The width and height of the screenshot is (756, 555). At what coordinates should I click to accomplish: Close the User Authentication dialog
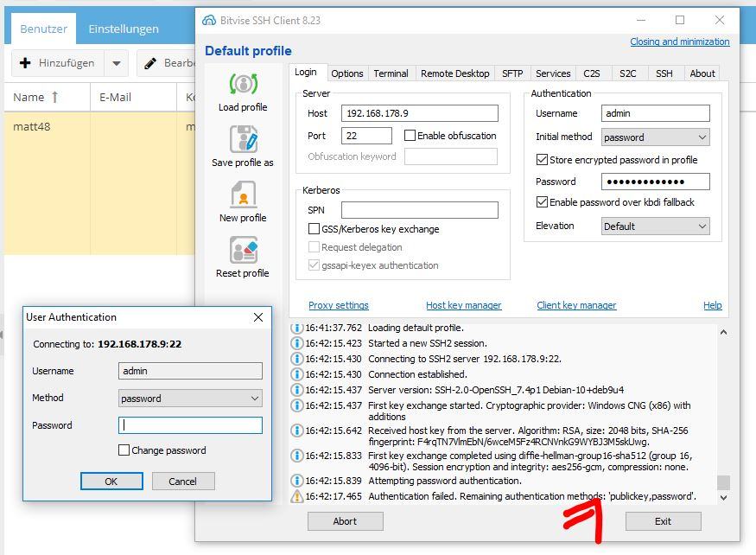258,317
